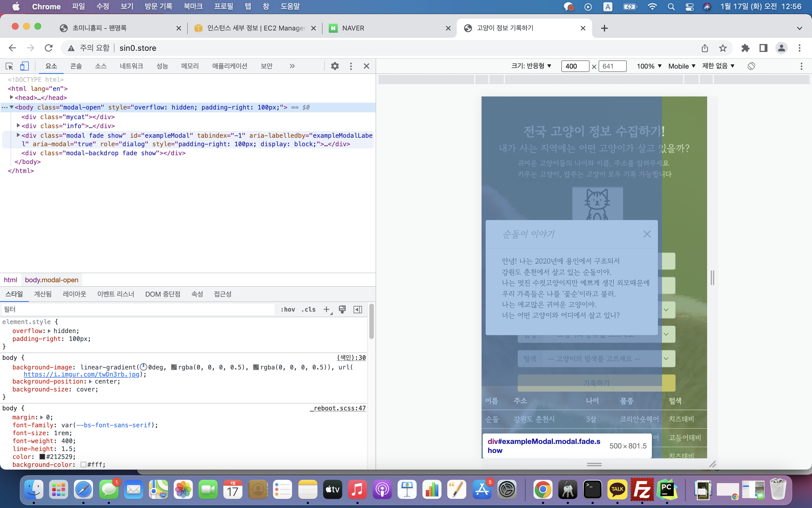Click the styles 필터 input
Viewport: 812px width, 508px height.
138,309
